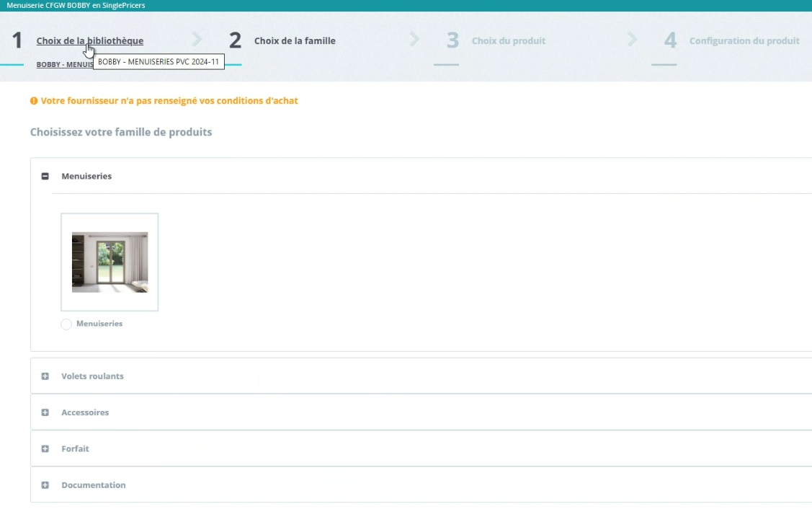The width and height of the screenshot is (812, 509).
Task: Click the large step number 3
Action: point(452,41)
